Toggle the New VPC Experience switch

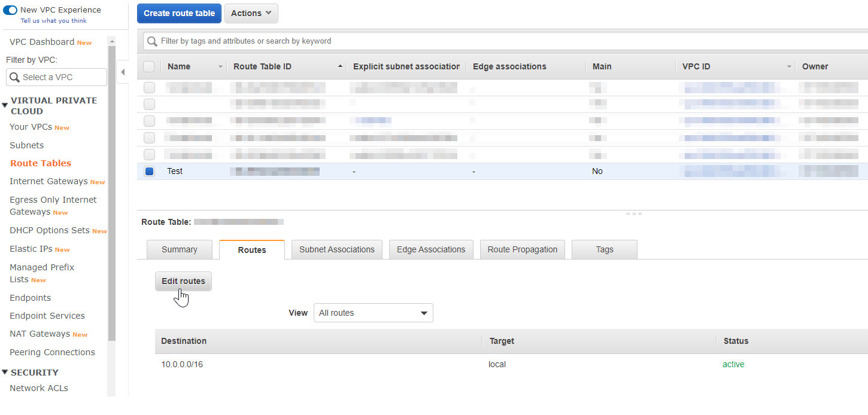[x=10, y=10]
